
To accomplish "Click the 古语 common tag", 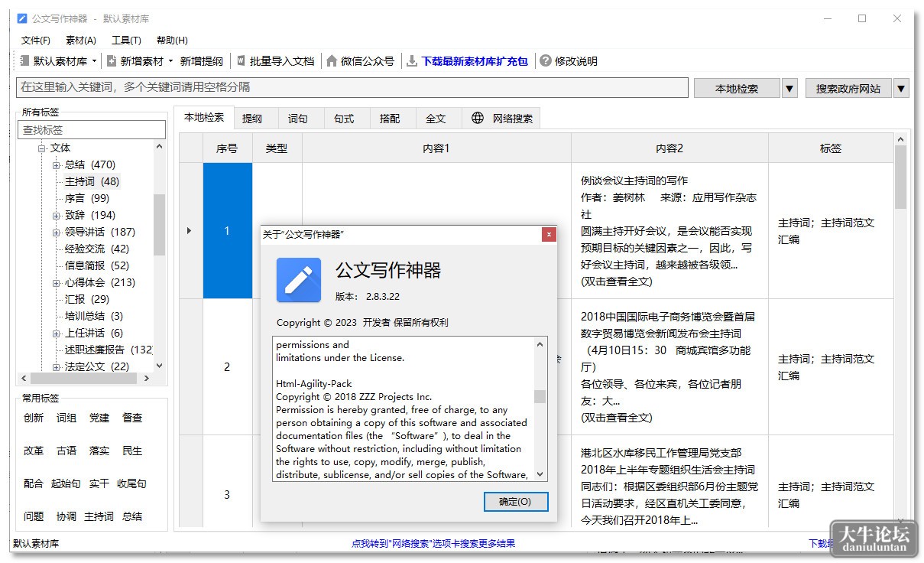I will pyautogui.click(x=66, y=451).
